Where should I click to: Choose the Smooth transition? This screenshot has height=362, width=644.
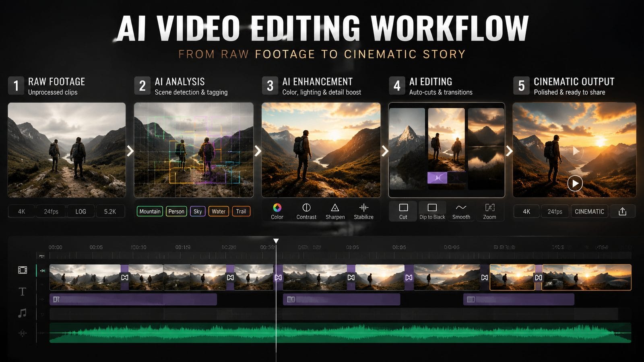pos(461,211)
